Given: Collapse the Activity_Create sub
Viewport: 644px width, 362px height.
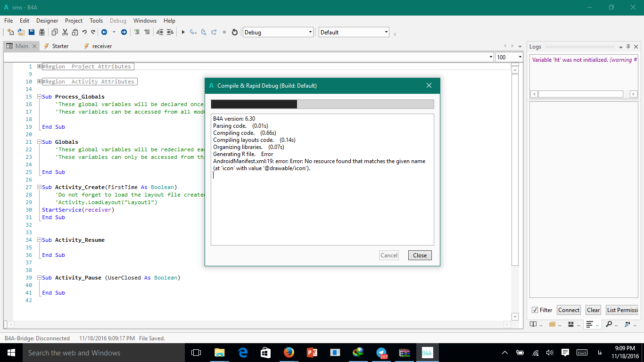Looking at the screenshot, I should point(40,187).
